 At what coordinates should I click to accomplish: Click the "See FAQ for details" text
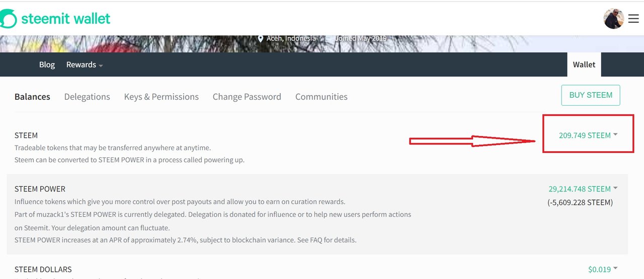[x=327, y=240]
